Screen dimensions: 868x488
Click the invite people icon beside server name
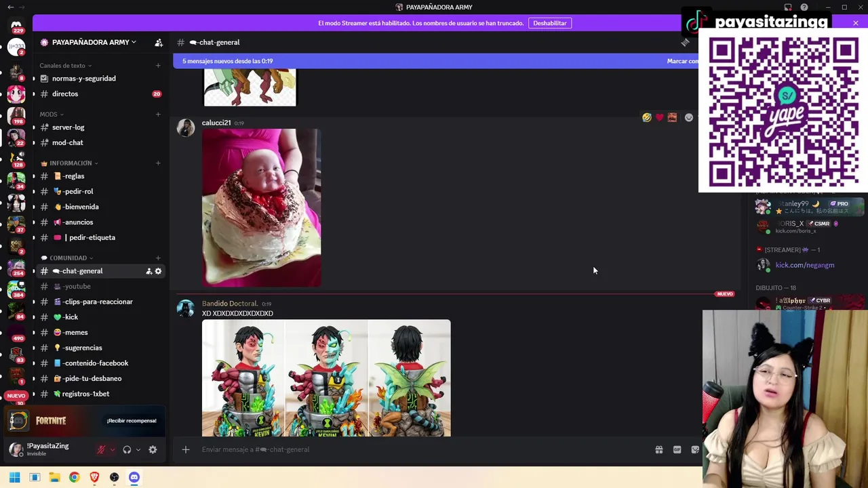tap(159, 42)
